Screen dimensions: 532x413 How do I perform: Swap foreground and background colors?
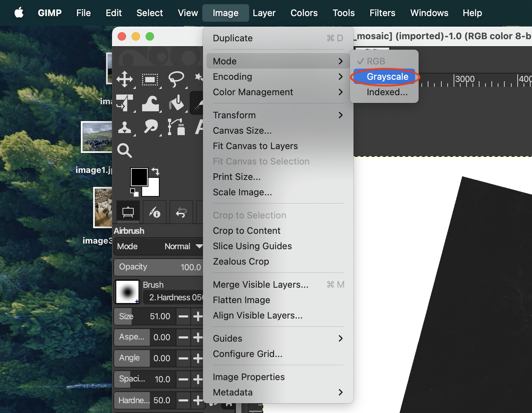[x=156, y=171]
